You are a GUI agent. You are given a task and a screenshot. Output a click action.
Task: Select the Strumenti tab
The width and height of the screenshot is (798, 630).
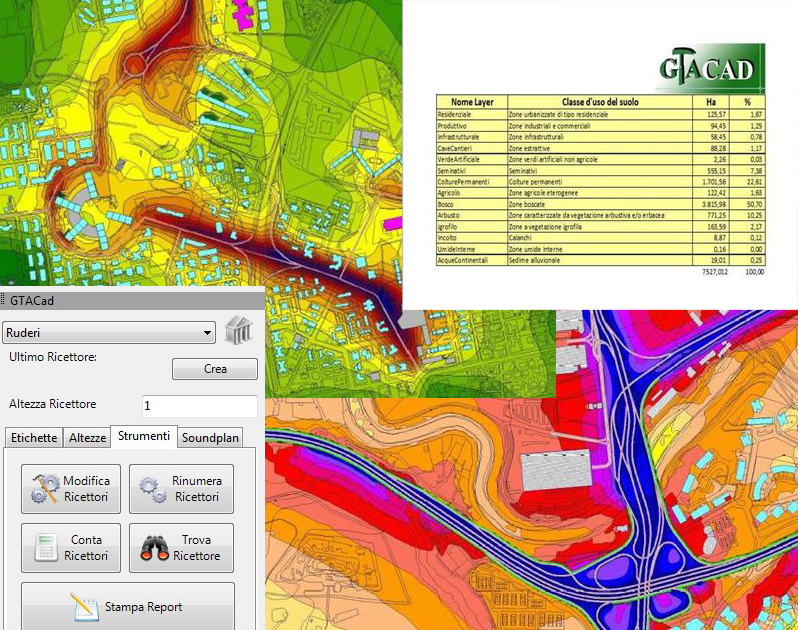143,437
